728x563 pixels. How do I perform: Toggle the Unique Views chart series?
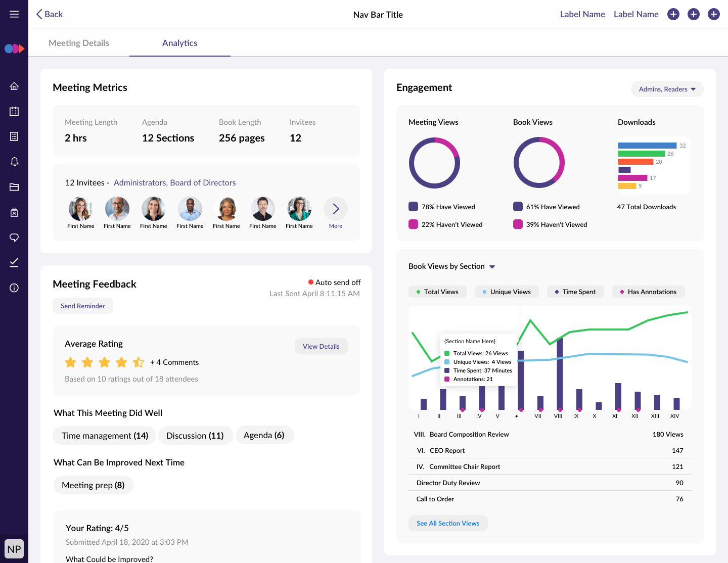(507, 292)
